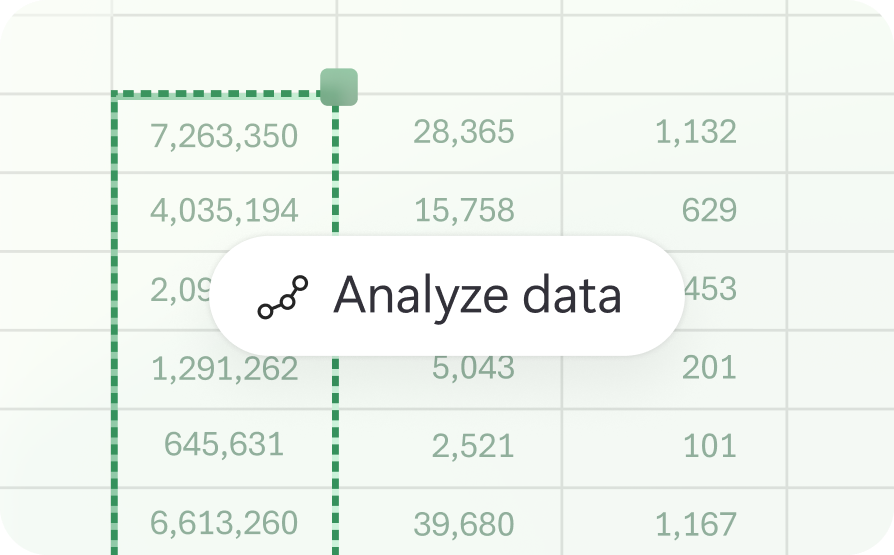
Task: Click the cell showing 4,035,194
Action: [x=224, y=211]
